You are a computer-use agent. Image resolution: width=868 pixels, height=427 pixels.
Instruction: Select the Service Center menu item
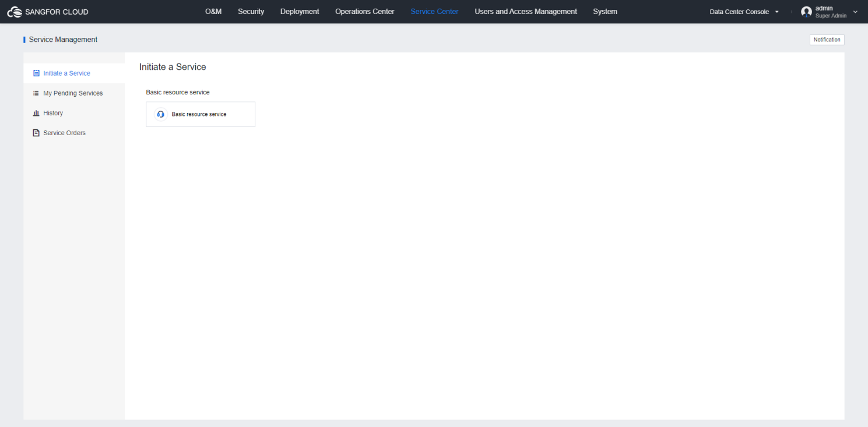pos(434,12)
